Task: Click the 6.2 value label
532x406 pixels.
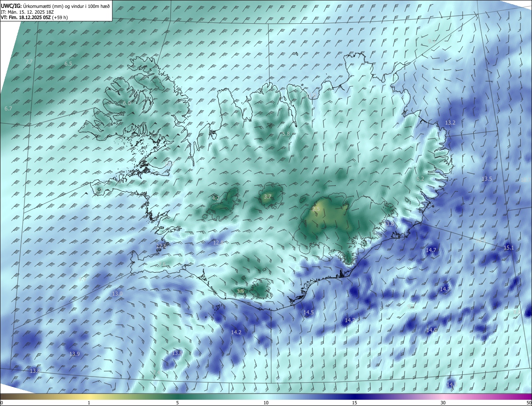Action: [x=420, y=179]
